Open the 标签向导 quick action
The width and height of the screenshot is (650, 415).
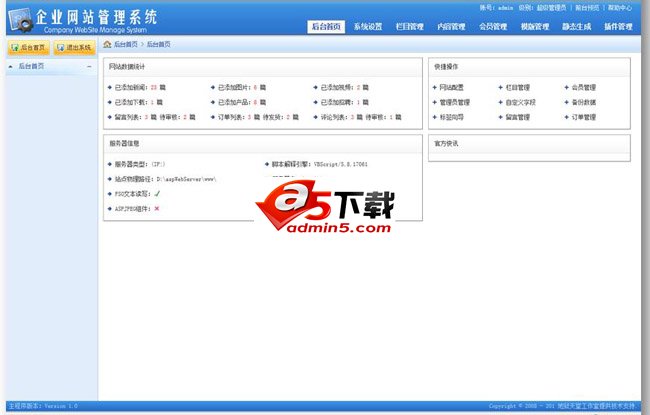pyautogui.click(x=451, y=117)
